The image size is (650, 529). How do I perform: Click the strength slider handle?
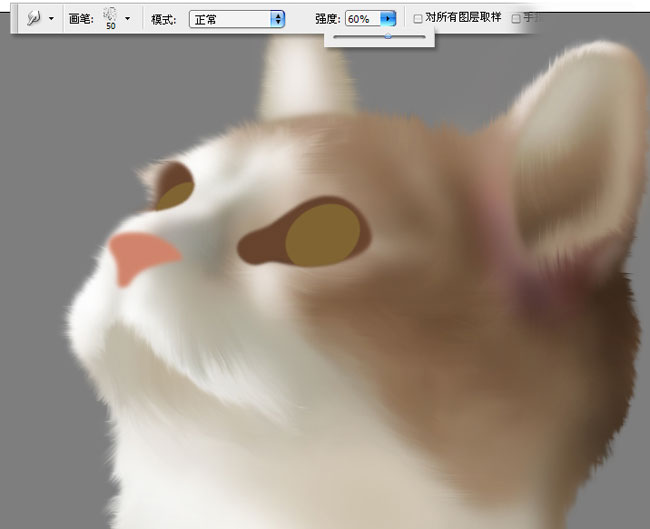point(388,36)
